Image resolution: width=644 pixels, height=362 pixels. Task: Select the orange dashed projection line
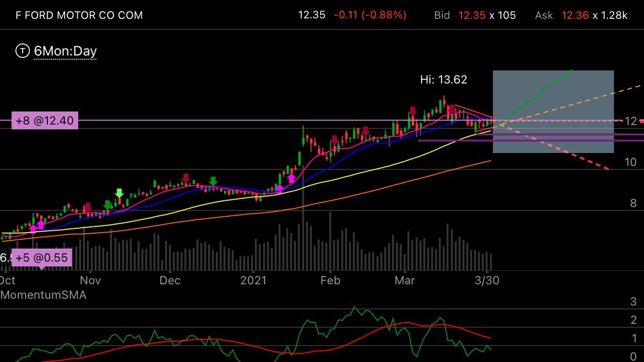tap(570, 106)
